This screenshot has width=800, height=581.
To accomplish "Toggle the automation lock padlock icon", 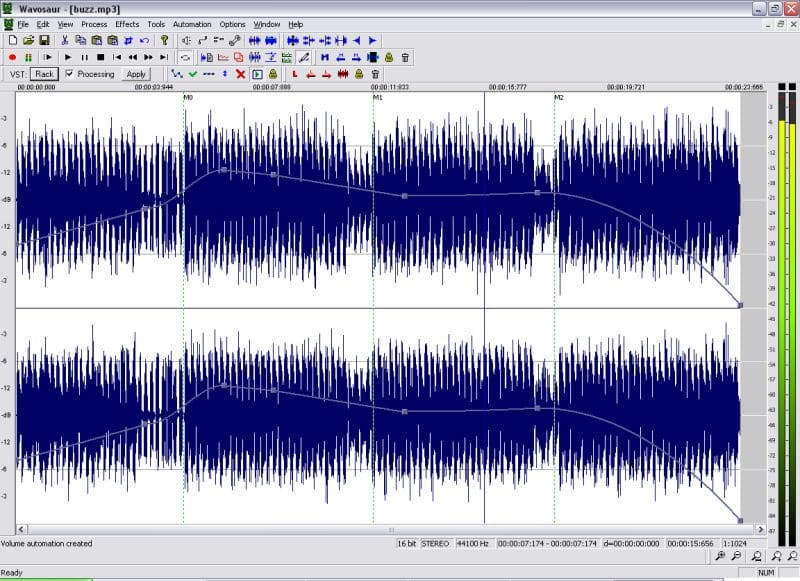I will click(x=273, y=74).
